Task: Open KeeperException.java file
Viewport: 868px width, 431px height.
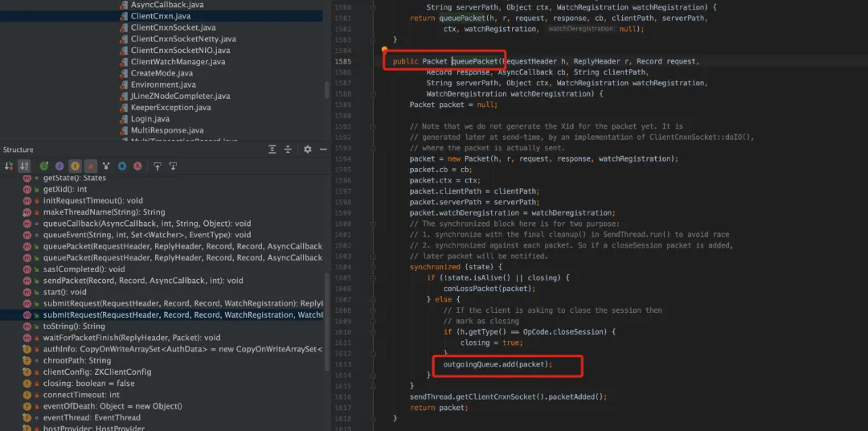Action: pyautogui.click(x=170, y=108)
